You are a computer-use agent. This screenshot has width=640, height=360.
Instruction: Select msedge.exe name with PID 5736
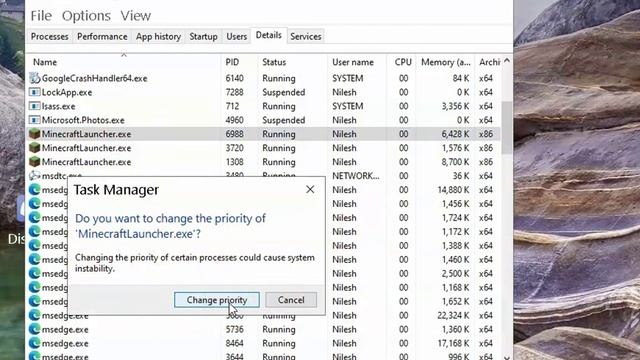[65, 329]
